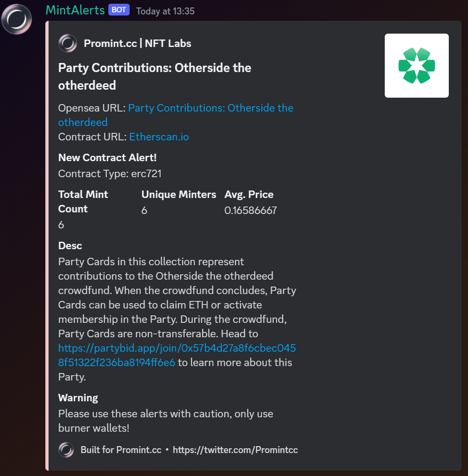This screenshot has height=476, width=468.
Task: Click the footer Promint.cc icon
Action: click(x=66, y=450)
